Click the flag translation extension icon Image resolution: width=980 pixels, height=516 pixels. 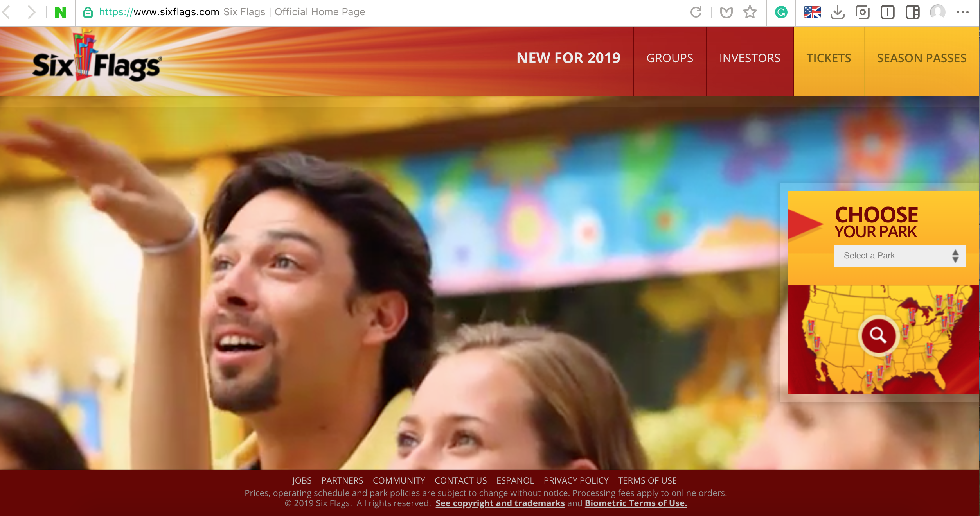pyautogui.click(x=812, y=12)
